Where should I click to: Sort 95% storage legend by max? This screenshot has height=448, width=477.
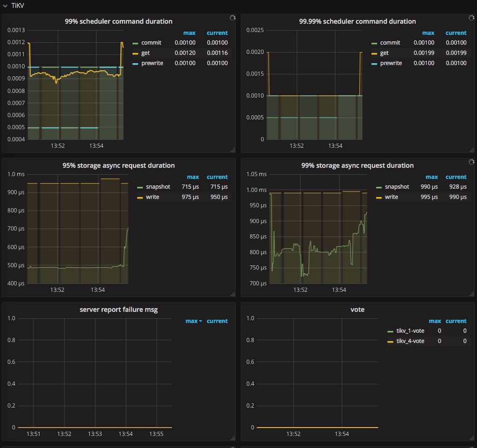193,177
